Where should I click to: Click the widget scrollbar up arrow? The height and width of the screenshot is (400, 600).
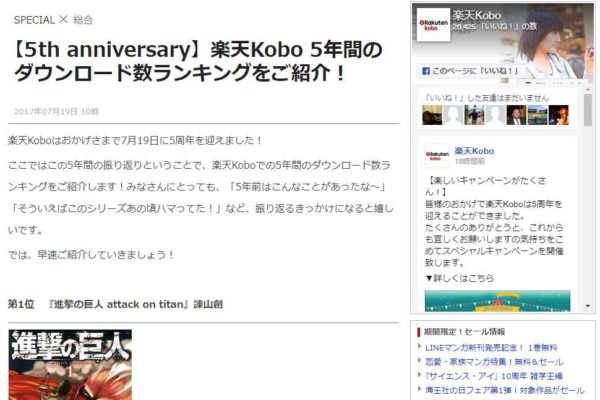588,90
